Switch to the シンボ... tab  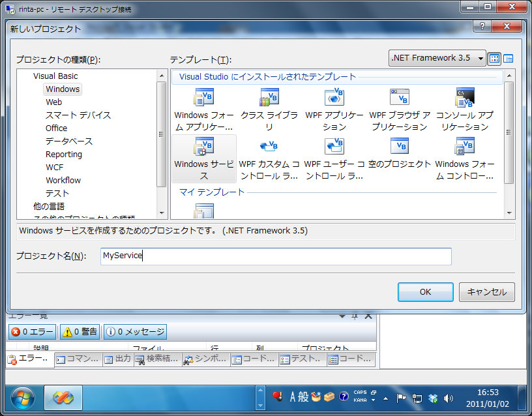206,359
